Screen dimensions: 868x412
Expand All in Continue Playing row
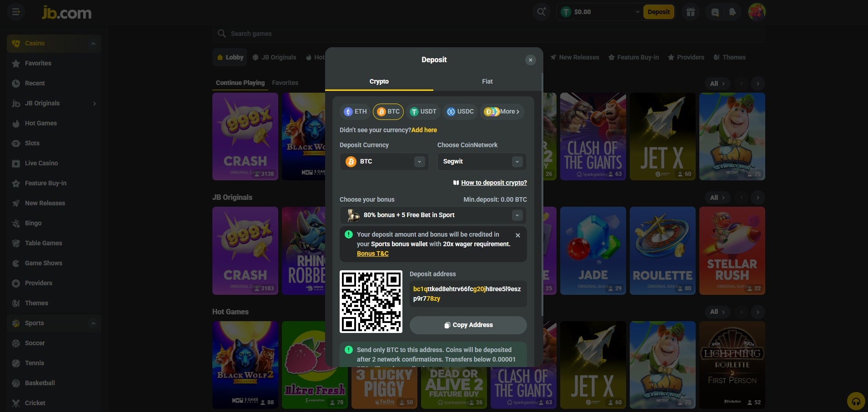(x=717, y=84)
